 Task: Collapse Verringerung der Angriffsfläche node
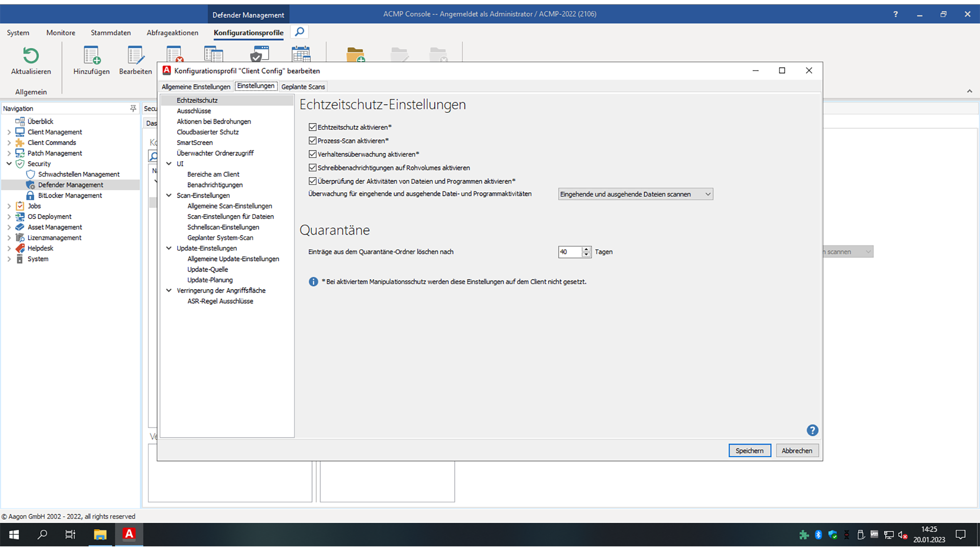169,291
